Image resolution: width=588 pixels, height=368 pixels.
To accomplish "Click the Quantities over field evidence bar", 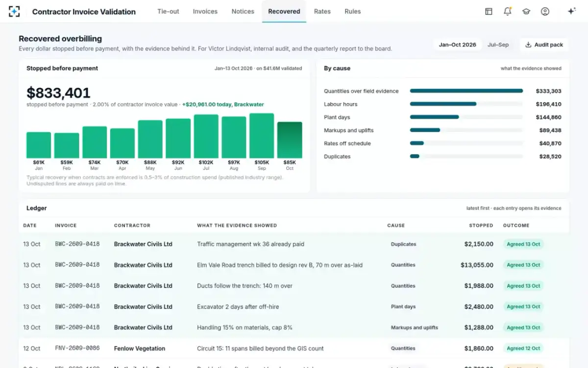I will (466, 91).
